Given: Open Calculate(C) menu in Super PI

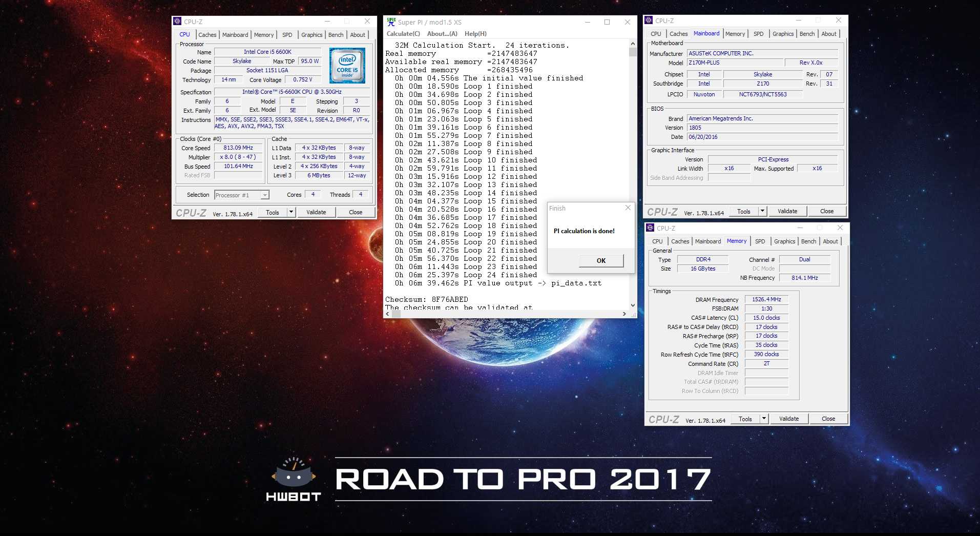Looking at the screenshot, I should [x=403, y=34].
